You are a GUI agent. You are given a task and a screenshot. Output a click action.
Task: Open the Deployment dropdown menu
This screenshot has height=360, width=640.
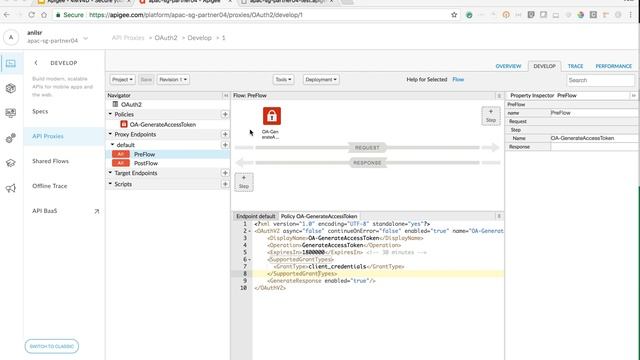[321, 80]
